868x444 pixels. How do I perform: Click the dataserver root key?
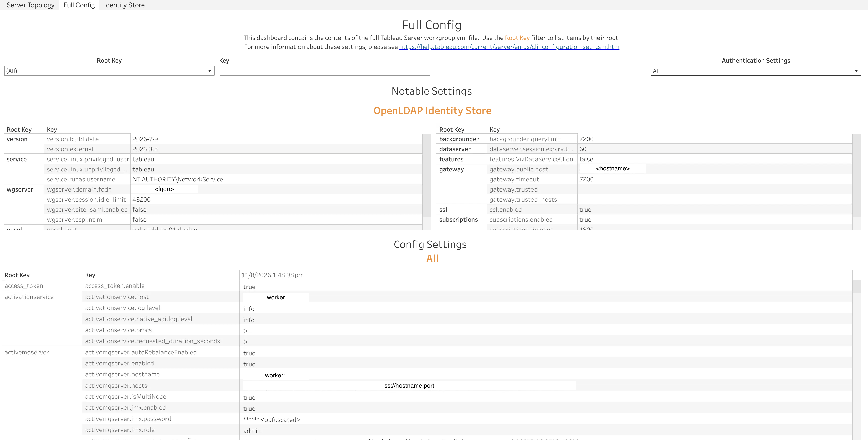pos(455,149)
